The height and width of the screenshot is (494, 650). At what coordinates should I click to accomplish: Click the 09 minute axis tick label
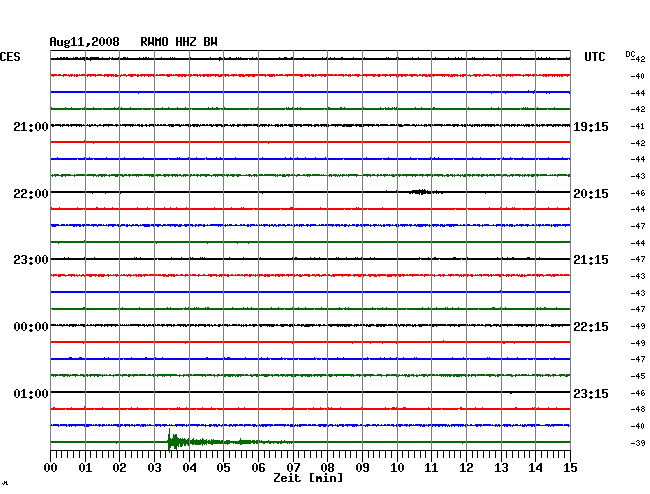pyautogui.click(x=362, y=467)
